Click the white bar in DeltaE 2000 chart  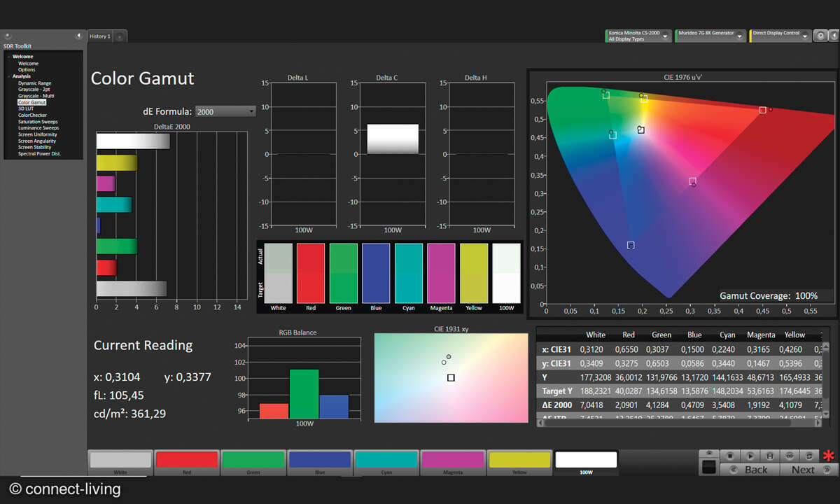pos(133,141)
